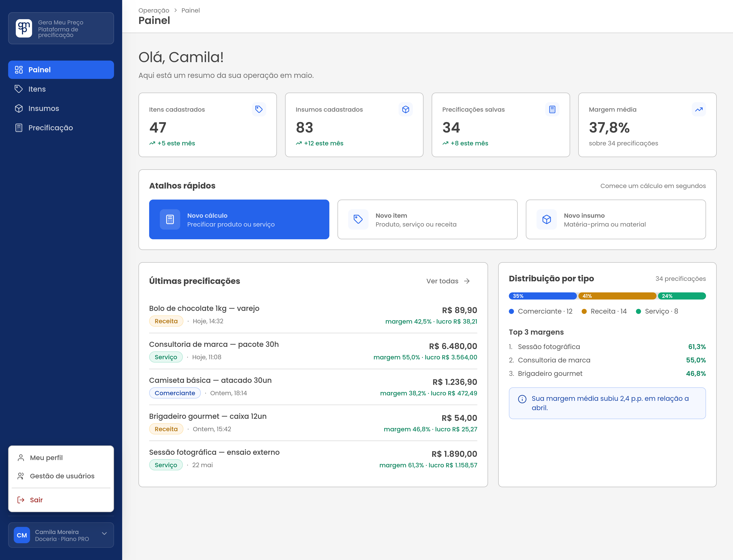Open Camiseta básica — atacado 30un row
Viewport: 733px width, 560px height.
tap(313, 387)
